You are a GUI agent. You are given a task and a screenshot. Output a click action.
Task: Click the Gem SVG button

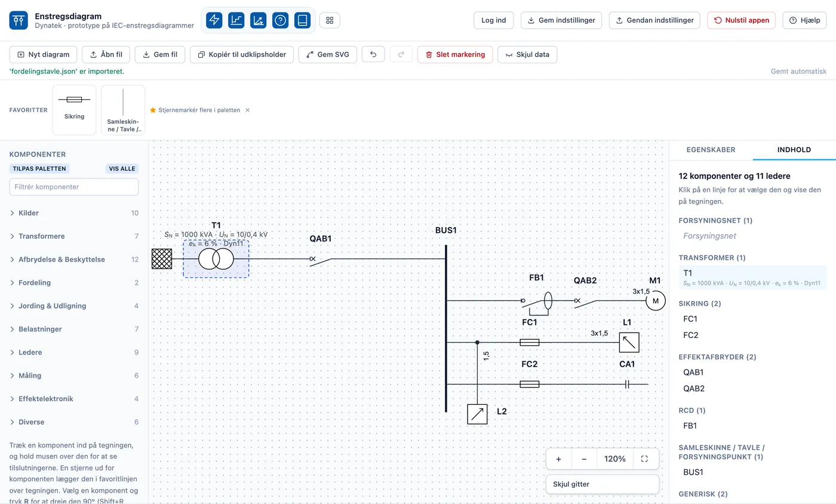(x=328, y=54)
